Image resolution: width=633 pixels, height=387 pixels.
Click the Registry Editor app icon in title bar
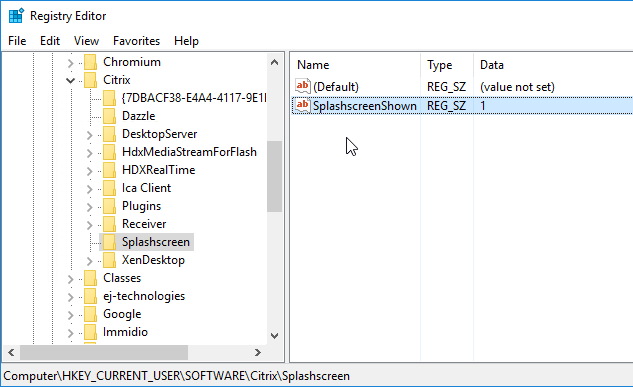16,16
